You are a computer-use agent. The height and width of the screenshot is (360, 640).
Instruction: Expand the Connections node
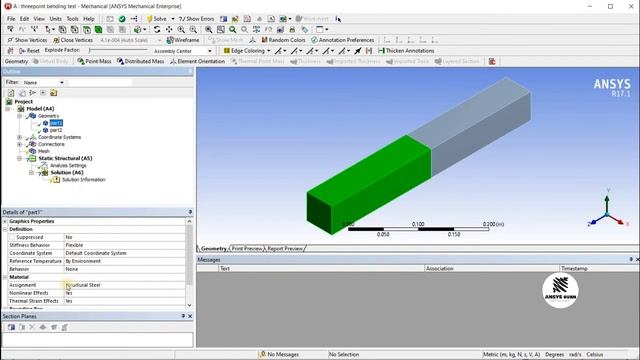click(x=19, y=144)
